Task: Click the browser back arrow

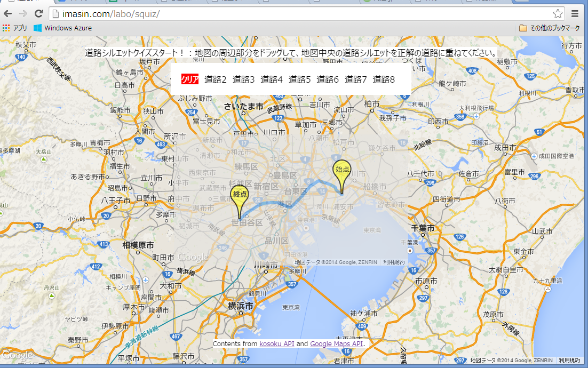Action: 7,14
